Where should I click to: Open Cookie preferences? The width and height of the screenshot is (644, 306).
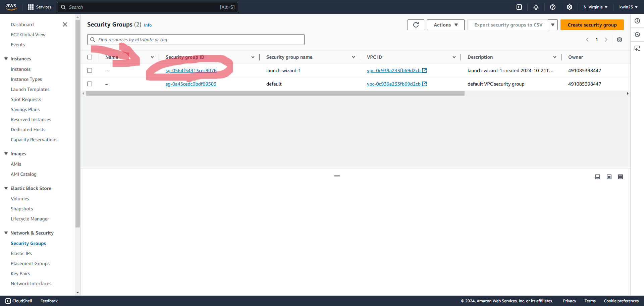tap(621, 301)
